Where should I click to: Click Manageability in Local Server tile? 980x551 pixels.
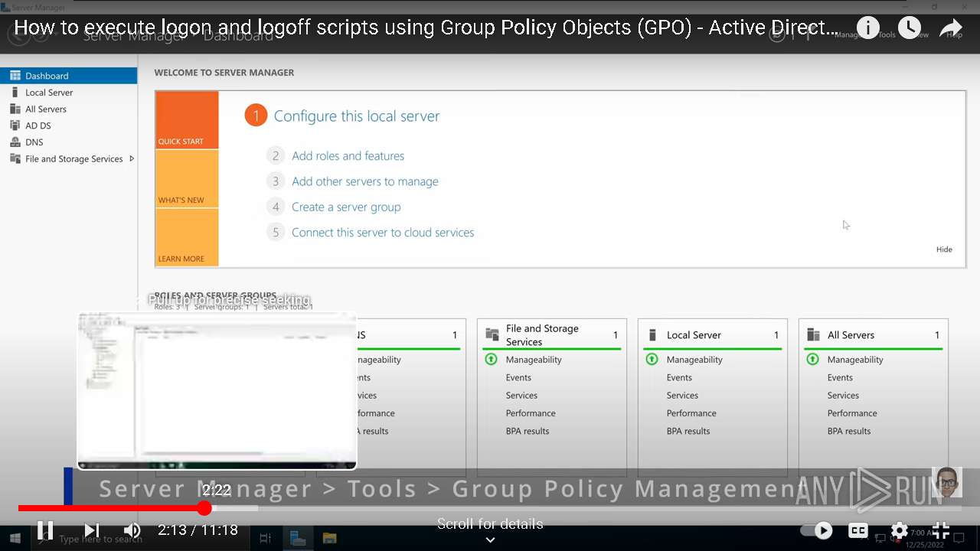coord(694,360)
